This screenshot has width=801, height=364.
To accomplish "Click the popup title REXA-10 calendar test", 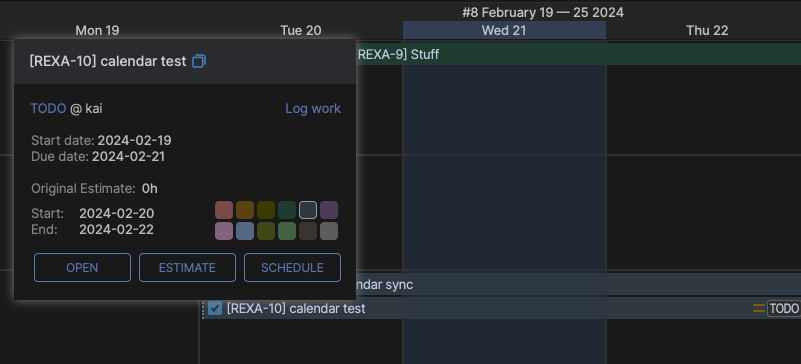I will click(108, 61).
